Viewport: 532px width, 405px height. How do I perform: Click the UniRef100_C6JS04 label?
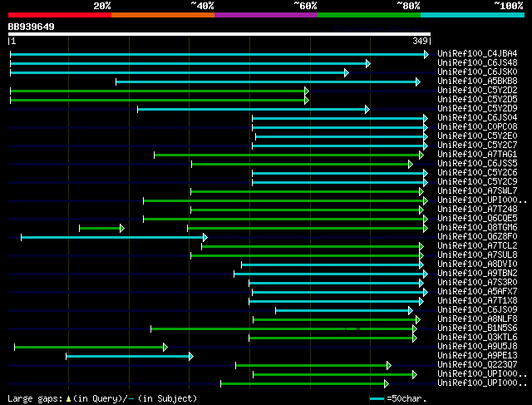477,118
